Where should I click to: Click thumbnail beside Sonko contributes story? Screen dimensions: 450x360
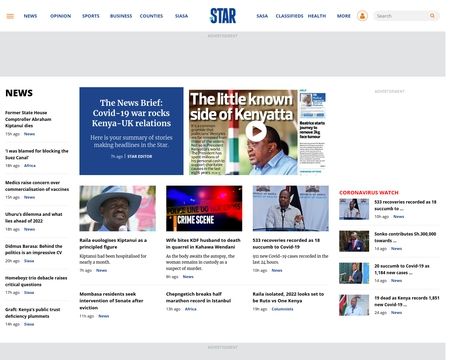pos(354,241)
